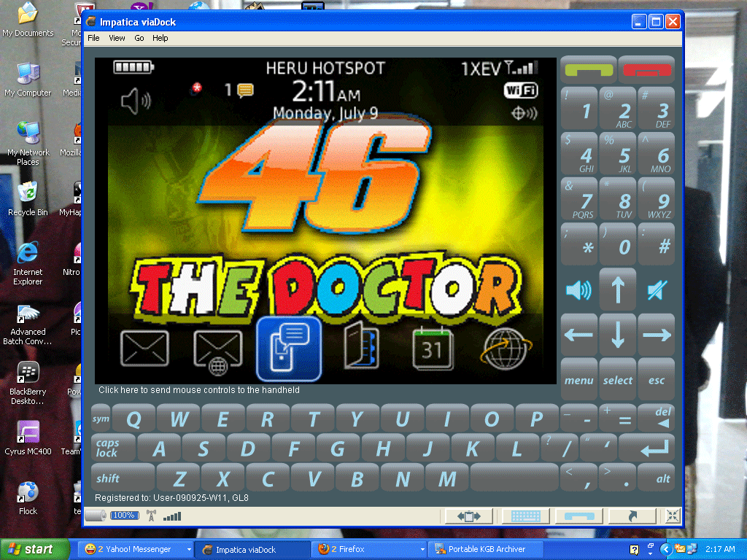Show hidden system tray icons arrow
The height and width of the screenshot is (560, 747).
(x=666, y=550)
